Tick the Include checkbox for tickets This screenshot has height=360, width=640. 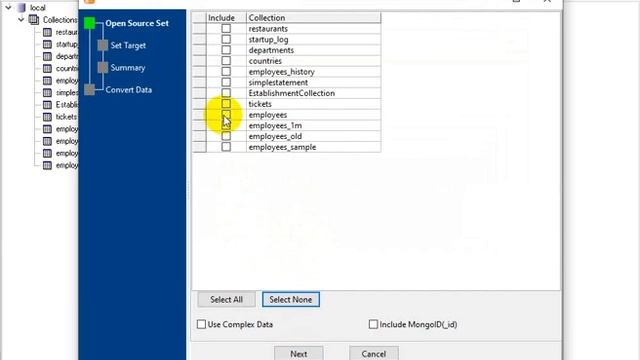tap(226, 104)
